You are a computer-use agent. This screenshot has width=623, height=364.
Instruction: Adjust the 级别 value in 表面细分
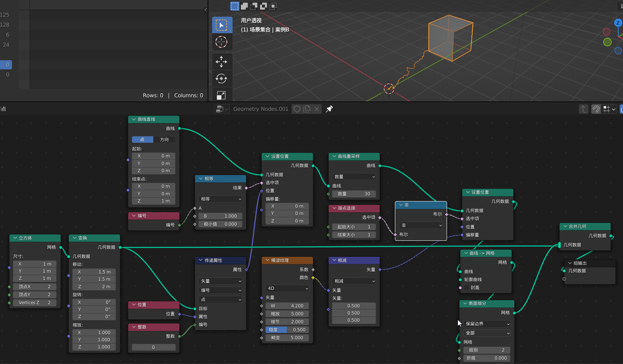pyautogui.click(x=487, y=350)
